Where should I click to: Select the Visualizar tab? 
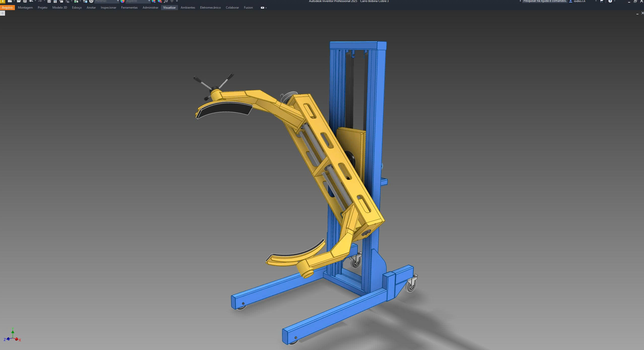(x=169, y=7)
